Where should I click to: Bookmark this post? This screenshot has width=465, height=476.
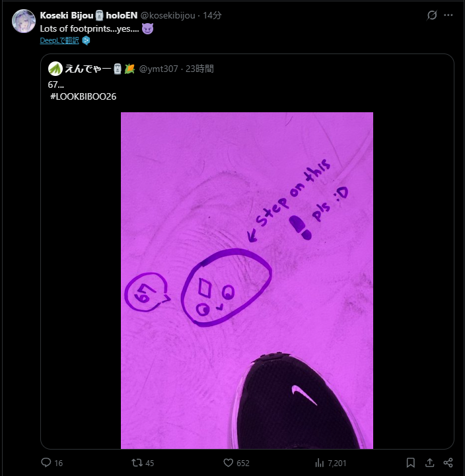[x=411, y=463]
